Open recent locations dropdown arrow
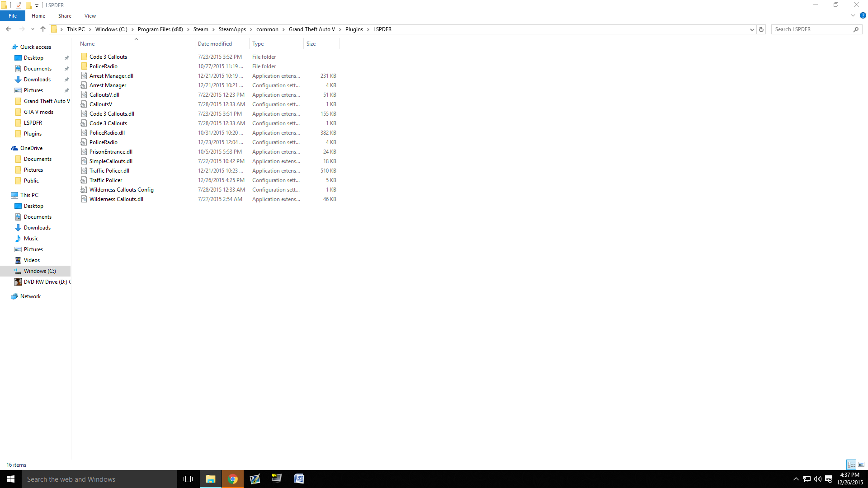The height and width of the screenshot is (488, 868). pyautogui.click(x=33, y=29)
